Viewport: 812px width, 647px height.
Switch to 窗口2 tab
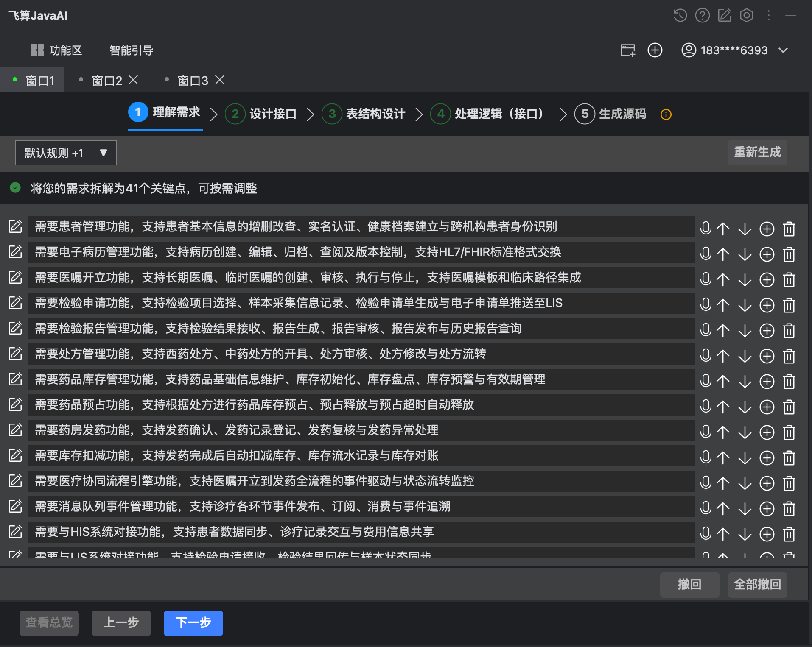click(x=107, y=80)
